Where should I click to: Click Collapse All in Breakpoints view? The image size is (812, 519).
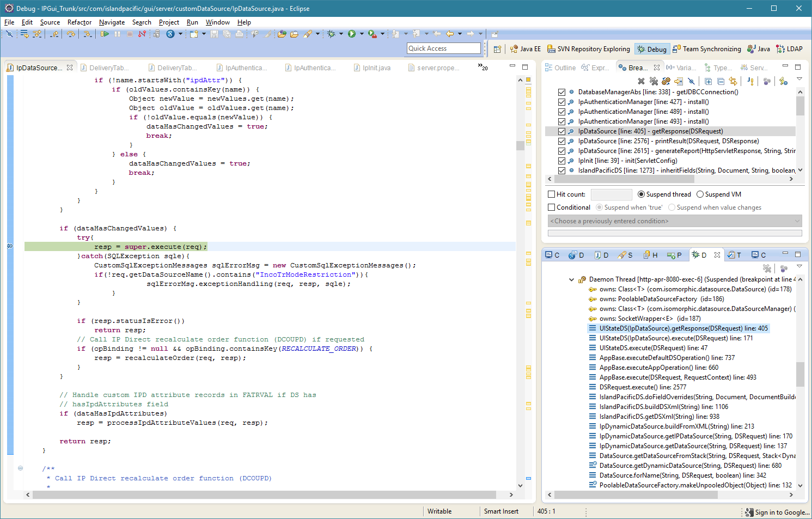[x=721, y=81]
